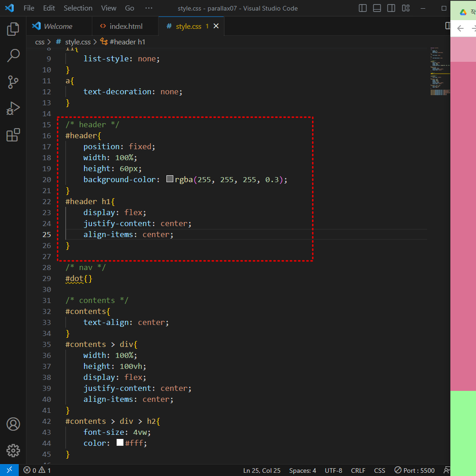Click Spaces: 4 indentation setting
The height and width of the screenshot is (476, 476).
click(302, 471)
